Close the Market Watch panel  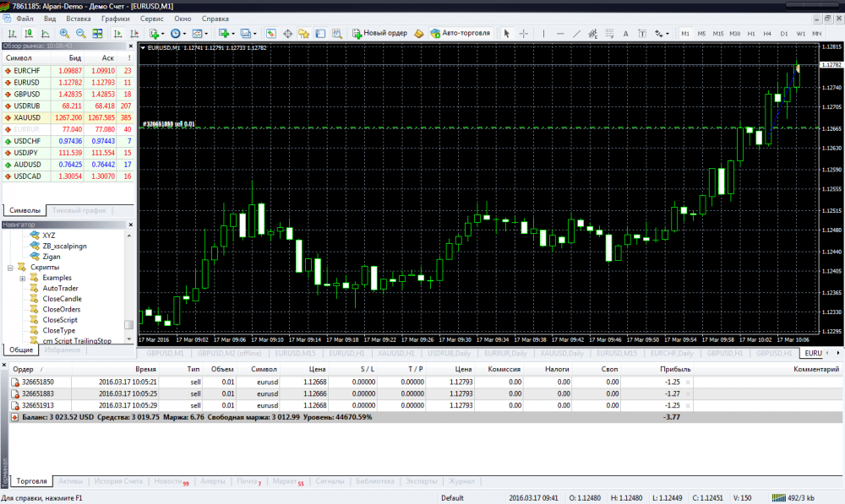pyautogui.click(x=130, y=46)
